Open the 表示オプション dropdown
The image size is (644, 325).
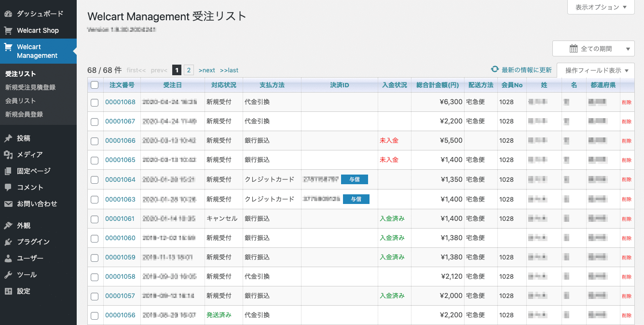[601, 7]
